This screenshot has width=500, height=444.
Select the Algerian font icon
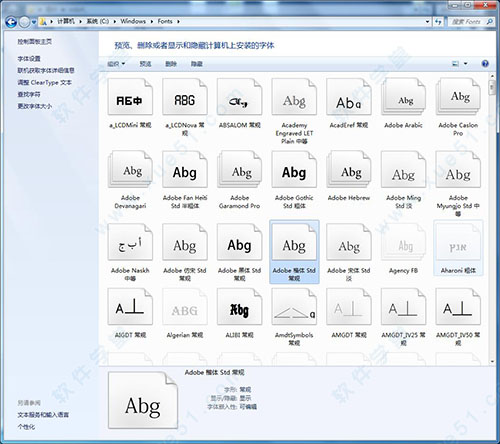(185, 307)
